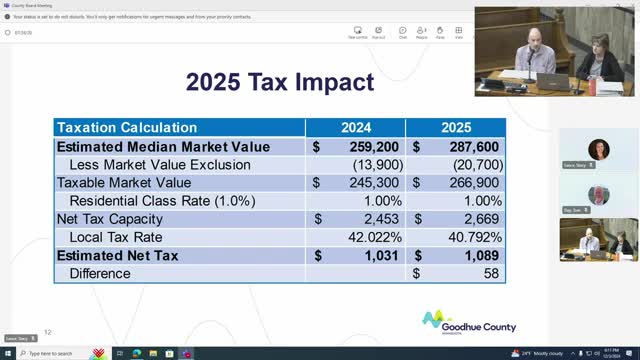640x360 pixels.
Task: Click the Teams app icon in title bar
Action: coord(7,5)
